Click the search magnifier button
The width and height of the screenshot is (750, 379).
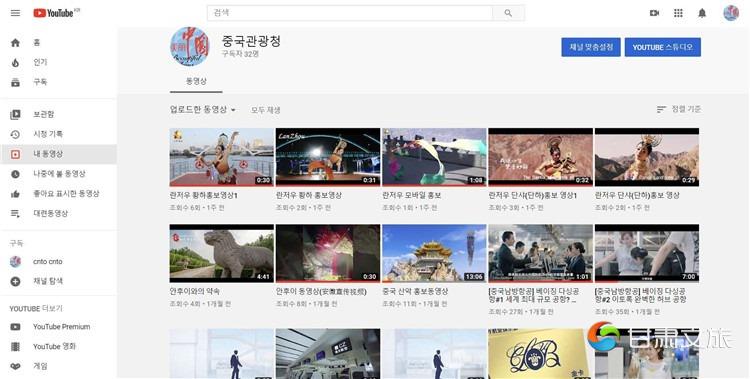pos(508,13)
